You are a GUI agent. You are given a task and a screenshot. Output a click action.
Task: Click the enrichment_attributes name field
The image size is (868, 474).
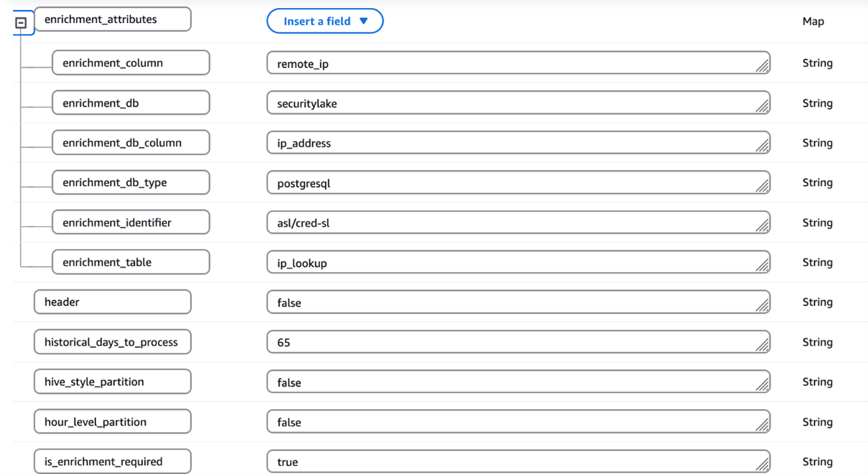click(x=112, y=19)
